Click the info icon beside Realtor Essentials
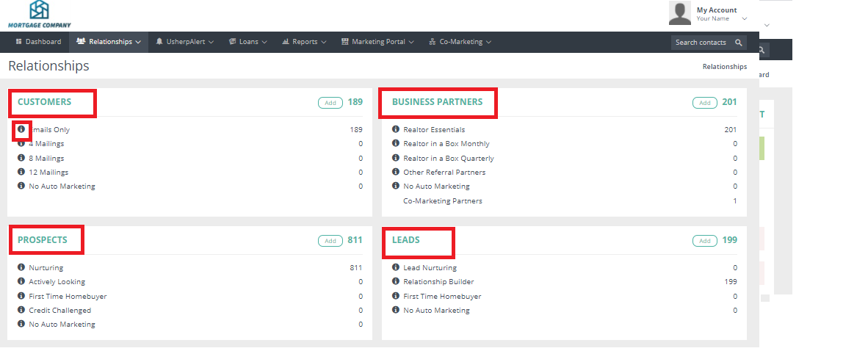The height and width of the screenshot is (351, 868). [396, 130]
